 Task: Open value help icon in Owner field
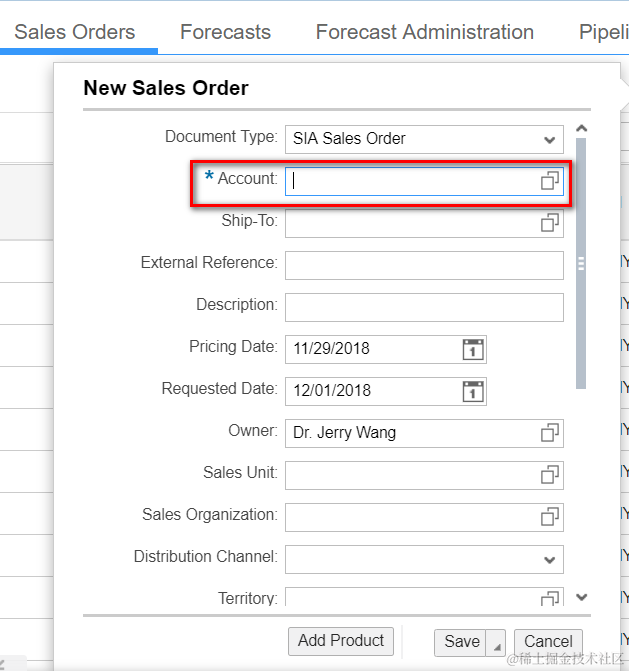pyautogui.click(x=550, y=433)
